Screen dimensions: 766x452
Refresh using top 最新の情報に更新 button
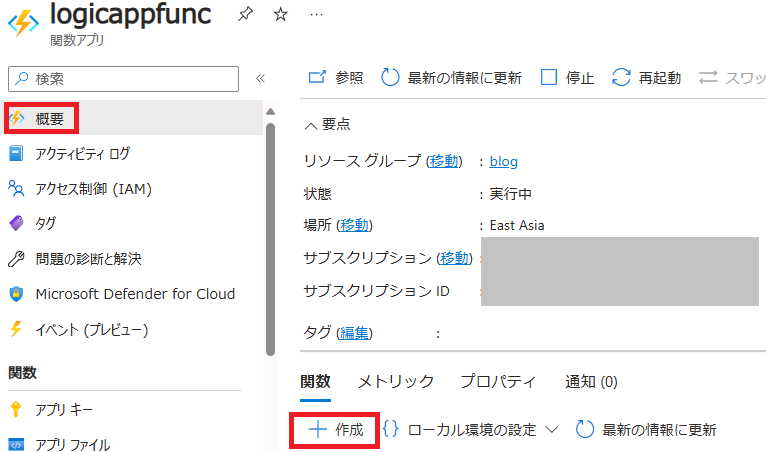coord(452,78)
